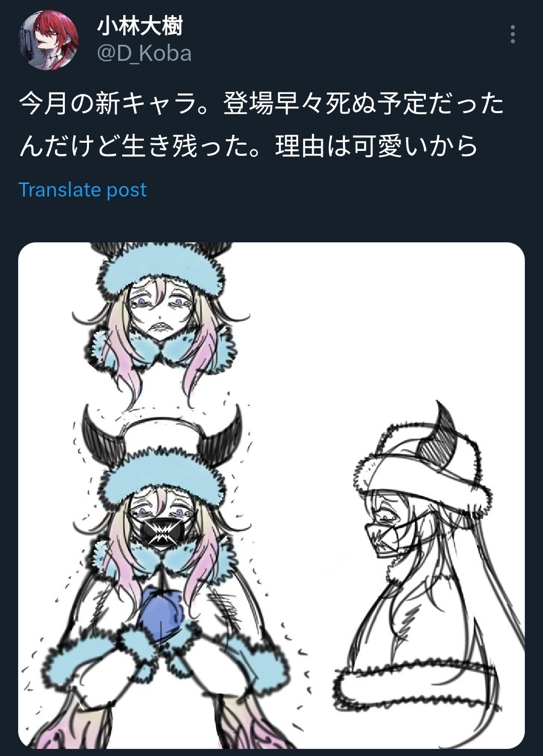The height and width of the screenshot is (756, 543).
Task: Open the three-dot more options menu
Action: click(512, 34)
